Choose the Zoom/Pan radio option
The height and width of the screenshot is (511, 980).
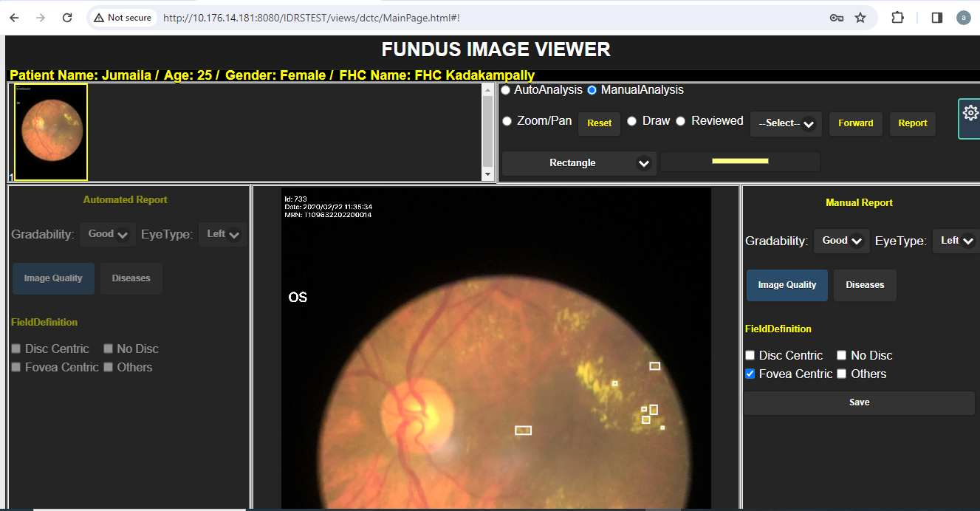coord(507,121)
